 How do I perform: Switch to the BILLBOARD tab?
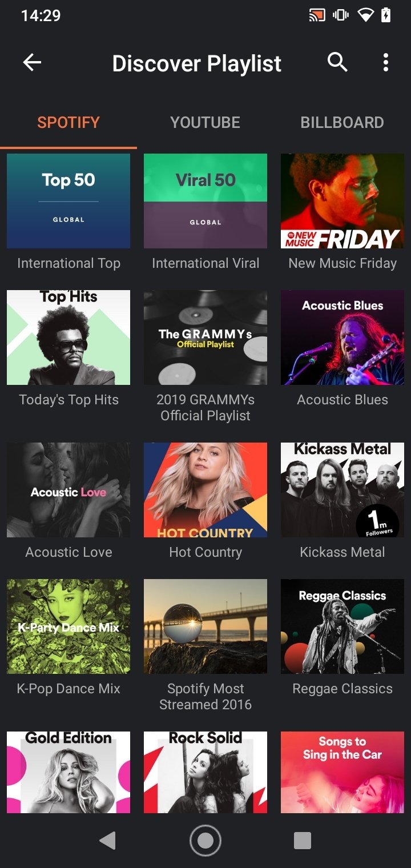342,122
